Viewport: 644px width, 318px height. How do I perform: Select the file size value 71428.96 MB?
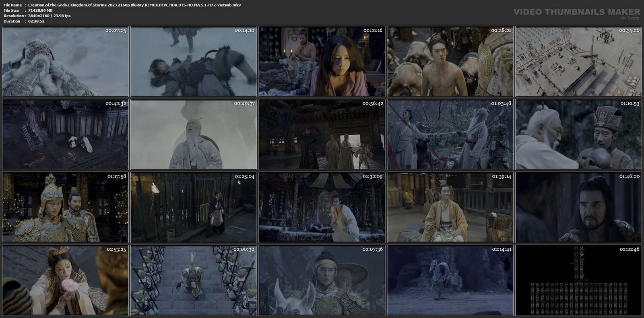click(41, 10)
